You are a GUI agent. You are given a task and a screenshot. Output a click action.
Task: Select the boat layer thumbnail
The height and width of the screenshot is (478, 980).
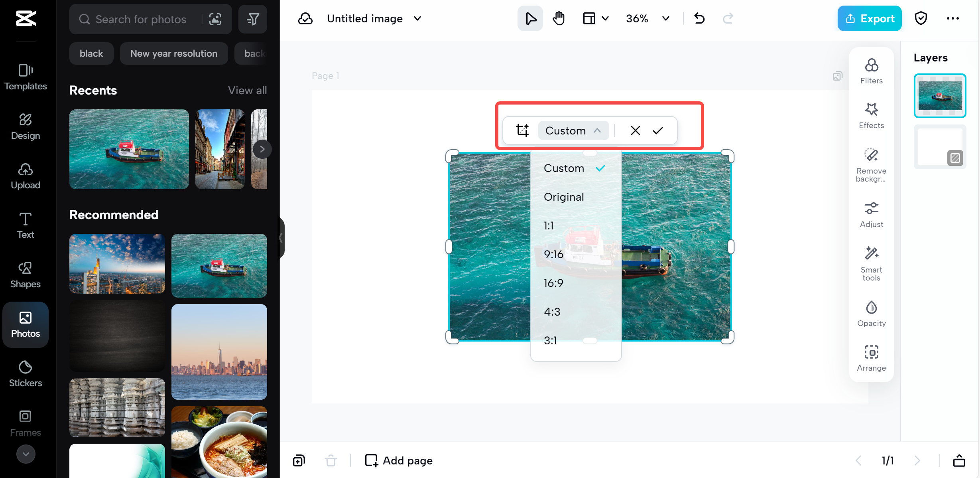940,95
